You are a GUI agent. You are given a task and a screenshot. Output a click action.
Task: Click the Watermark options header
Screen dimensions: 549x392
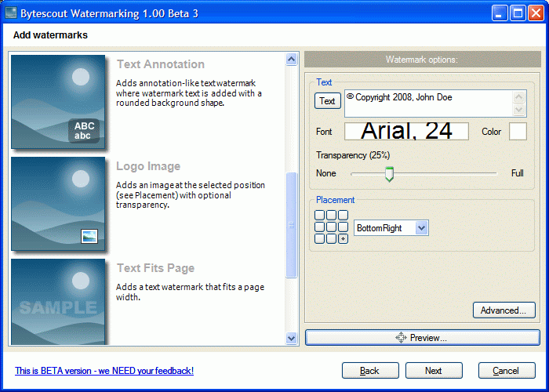pos(422,60)
